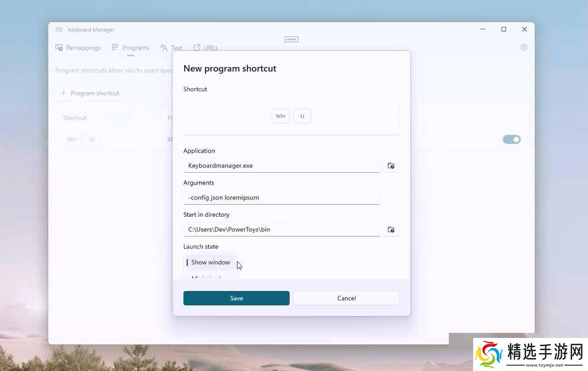Image resolution: width=588 pixels, height=371 pixels.
Task: Click the Win key chip in the dialog
Action: point(280,116)
